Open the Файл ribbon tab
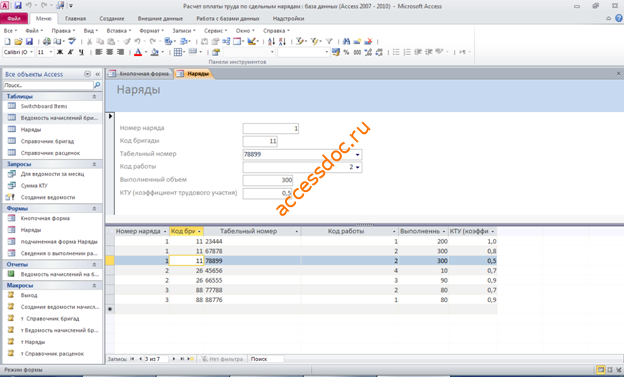Viewport: 624px width, 377px height. pyautogui.click(x=14, y=18)
